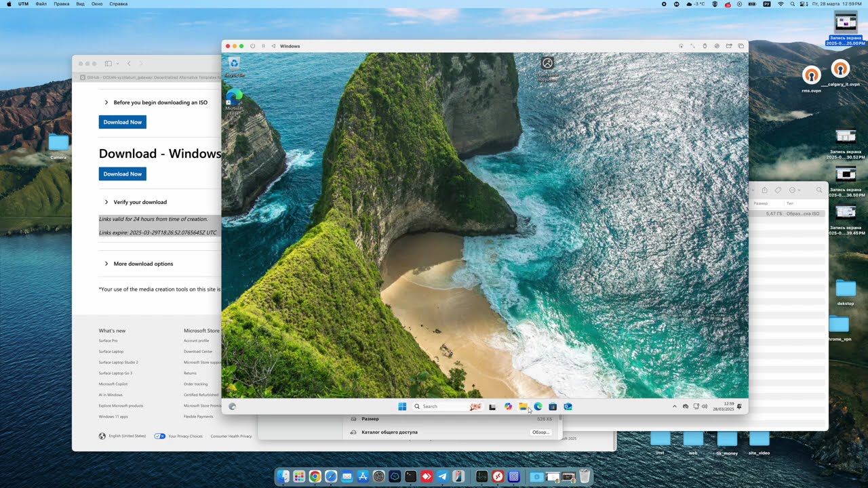Open Spotlight search in menu bar

(x=792, y=4)
